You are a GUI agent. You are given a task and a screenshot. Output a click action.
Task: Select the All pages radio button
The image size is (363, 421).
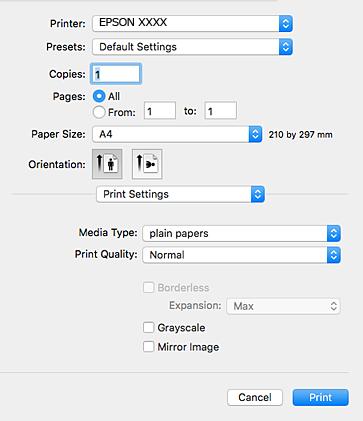coord(99,96)
